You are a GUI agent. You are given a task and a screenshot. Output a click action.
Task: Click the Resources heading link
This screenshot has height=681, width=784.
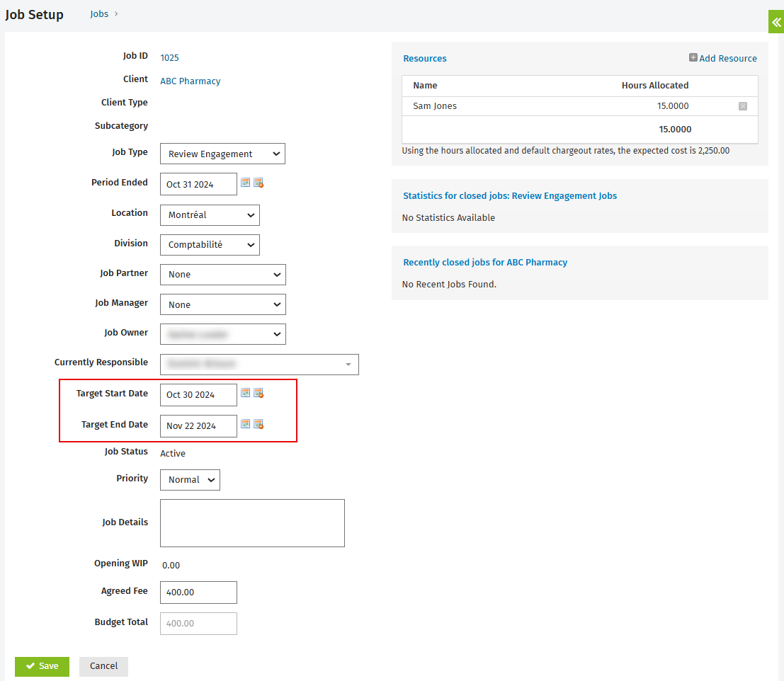[425, 59]
